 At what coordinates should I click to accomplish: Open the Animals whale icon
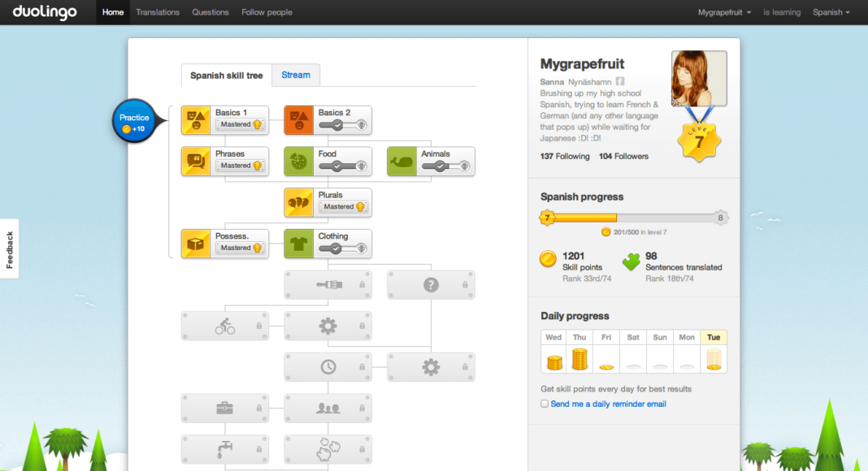pos(401,162)
